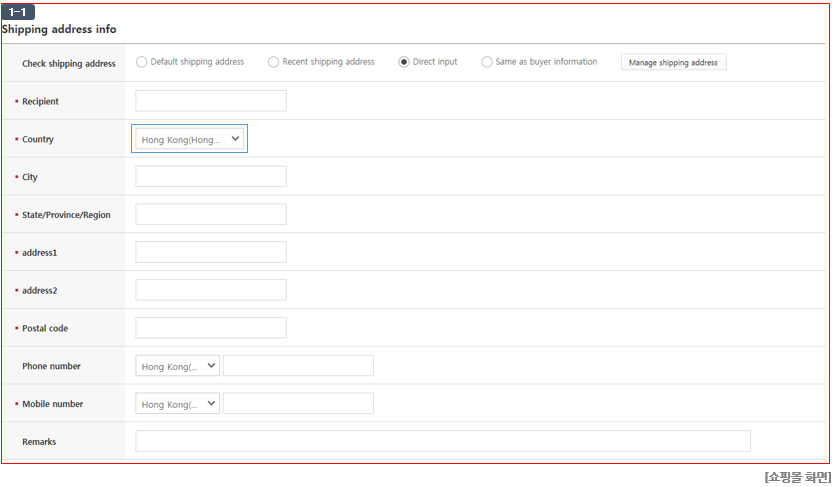Expand the Mobile number country code dropdown

pyautogui.click(x=177, y=403)
